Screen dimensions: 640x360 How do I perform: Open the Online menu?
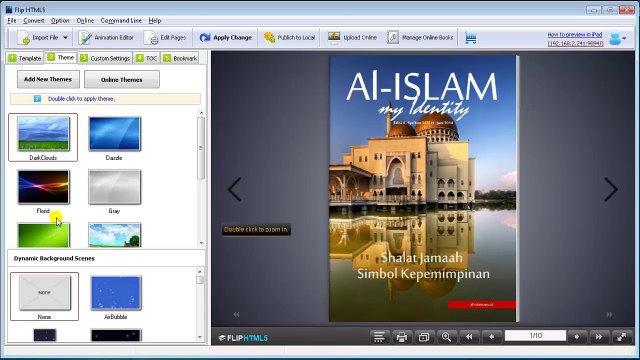coord(85,20)
